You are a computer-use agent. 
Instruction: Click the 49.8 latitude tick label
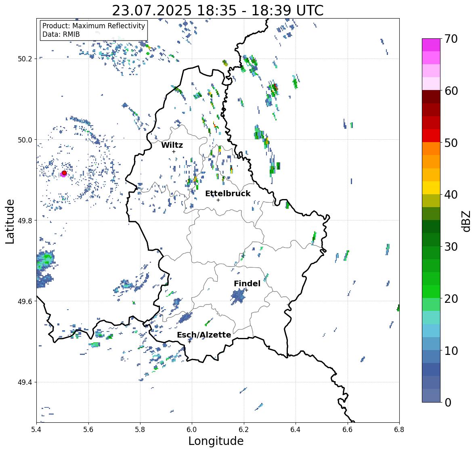tap(25, 220)
